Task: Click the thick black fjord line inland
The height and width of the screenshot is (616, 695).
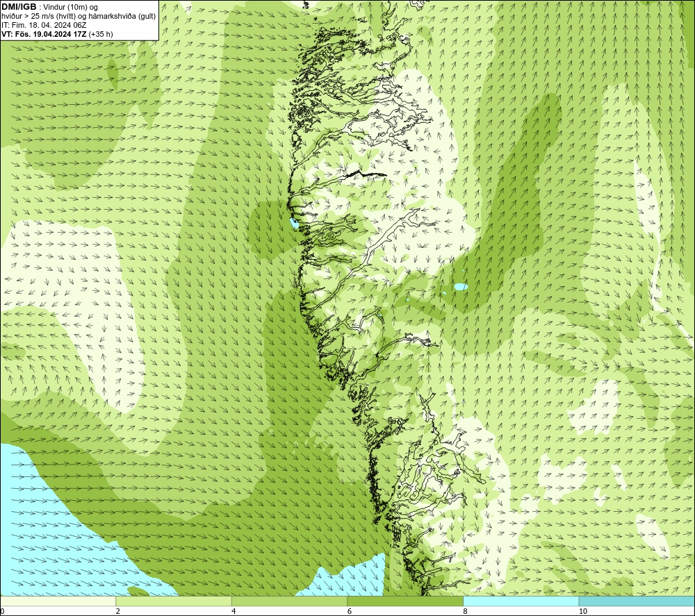Action: click(x=366, y=174)
